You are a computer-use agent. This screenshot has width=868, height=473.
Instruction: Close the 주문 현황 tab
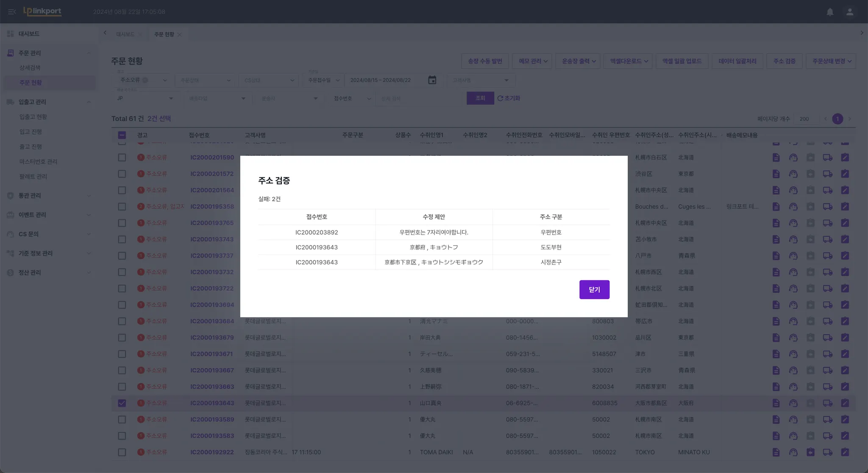pyautogui.click(x=180, y=35)
